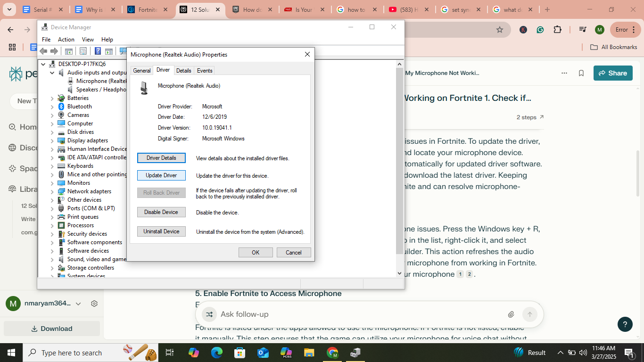Click Ask follow-up input field
644x362 pixels.
coord(361,314)
